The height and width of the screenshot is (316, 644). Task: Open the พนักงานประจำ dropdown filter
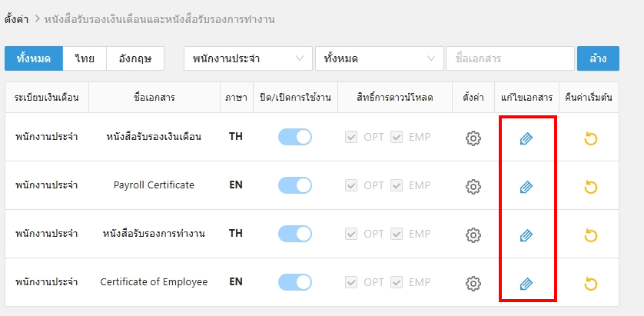click(x=247, y=58)
